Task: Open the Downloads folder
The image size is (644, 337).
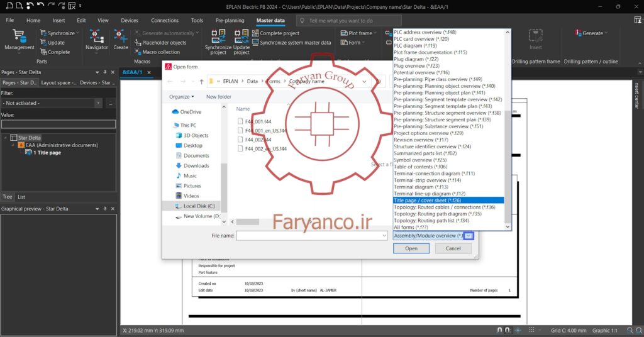Action: [x=192, y=166]
